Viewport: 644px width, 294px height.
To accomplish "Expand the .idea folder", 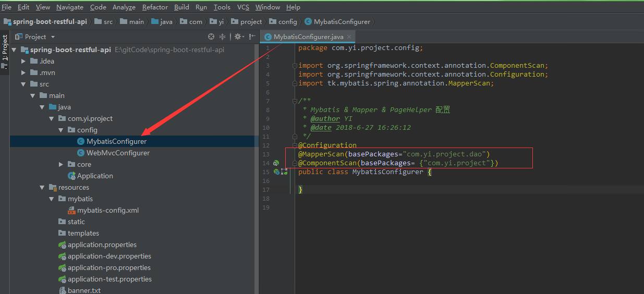I will coord(23,61).
